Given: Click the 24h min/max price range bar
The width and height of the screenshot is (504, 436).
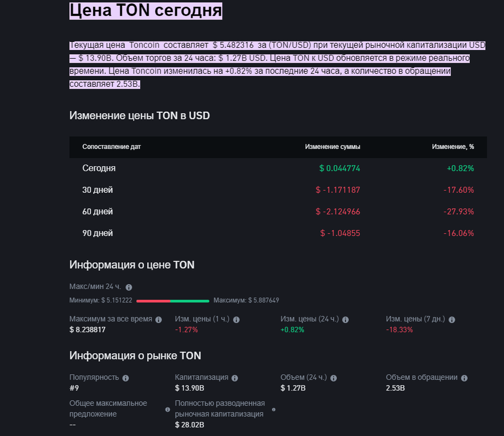Looking at the screenshot, I should [x=173, y=301].
